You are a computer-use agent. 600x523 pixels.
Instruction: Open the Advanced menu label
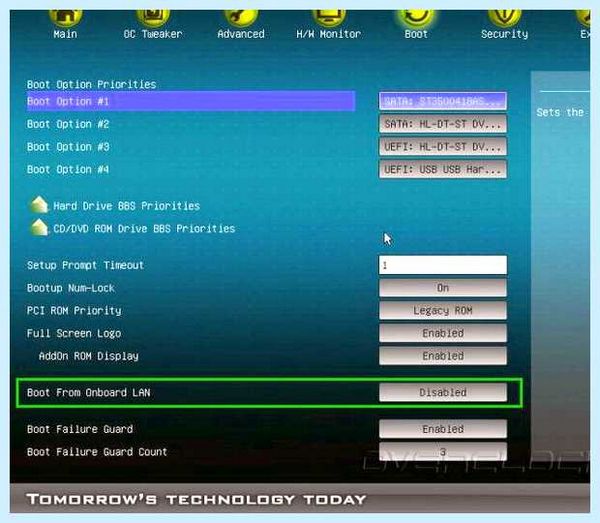[241, 34]
